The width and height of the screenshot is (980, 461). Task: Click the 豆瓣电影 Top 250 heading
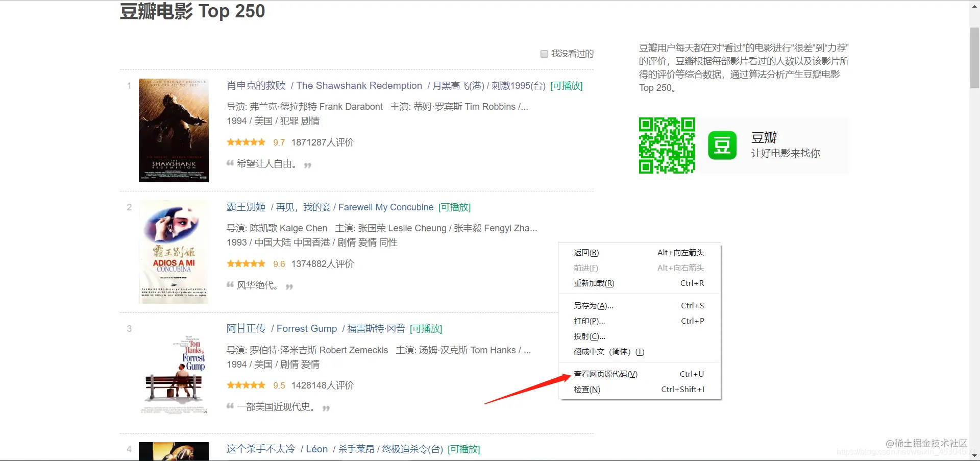click(x=192, y=11)
